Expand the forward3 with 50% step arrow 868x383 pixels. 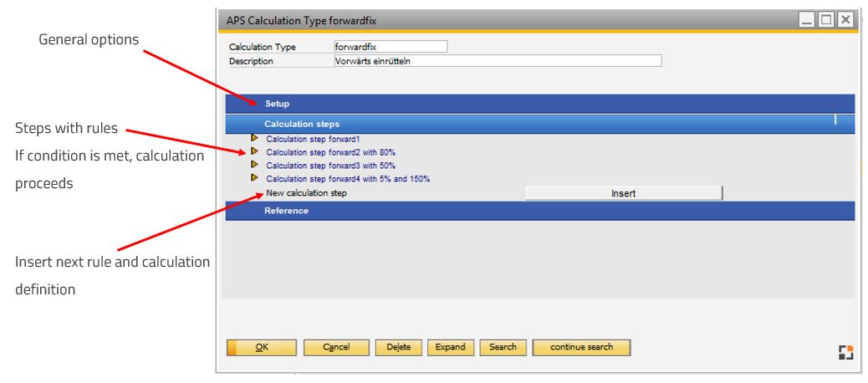pos(254,165)
